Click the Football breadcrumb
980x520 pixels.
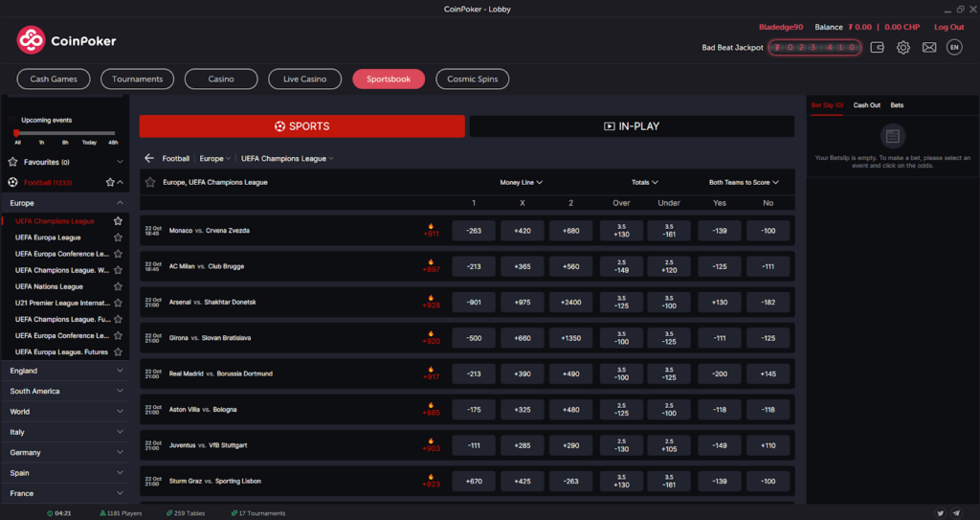[176, 158]
